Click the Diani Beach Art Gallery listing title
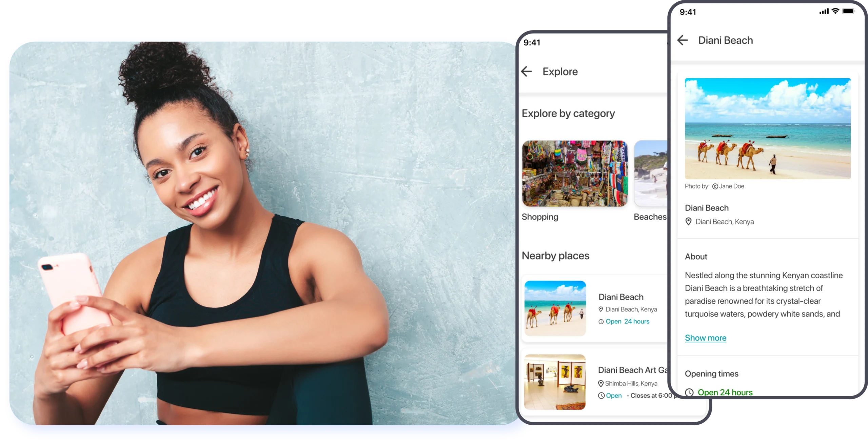 633,370
